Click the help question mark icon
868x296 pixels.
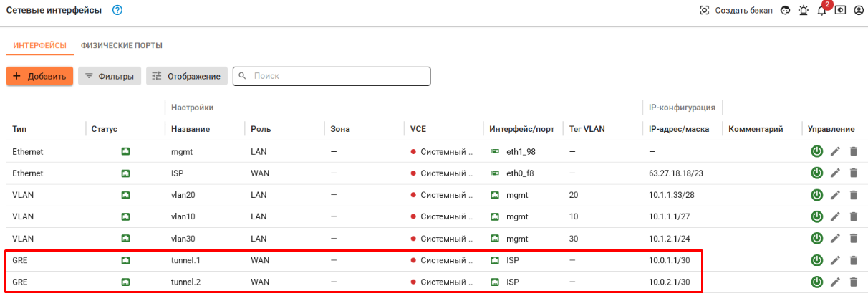pyautogui.click(x=117, y=10)
